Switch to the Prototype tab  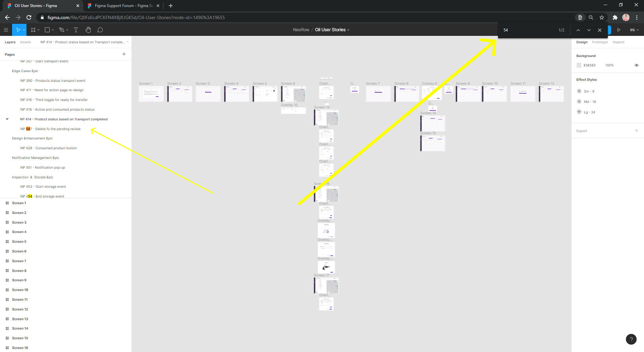(600, 42)
